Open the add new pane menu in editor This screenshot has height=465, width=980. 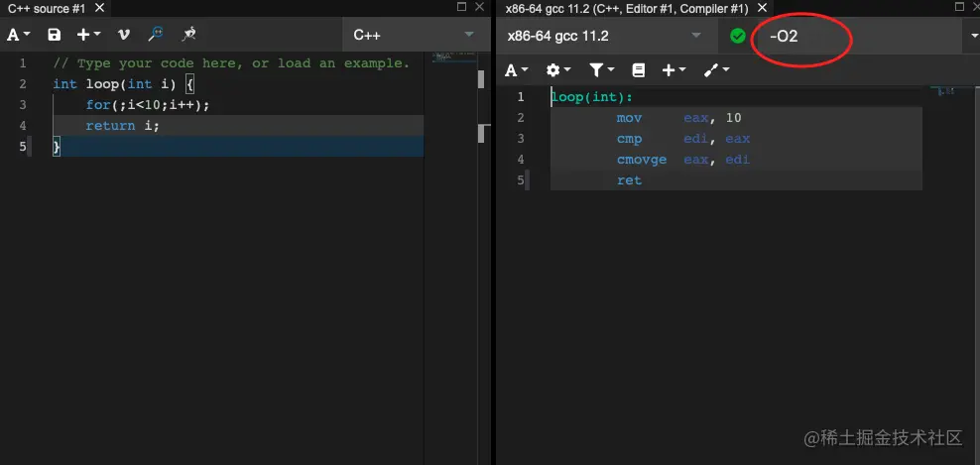(88, 35)
